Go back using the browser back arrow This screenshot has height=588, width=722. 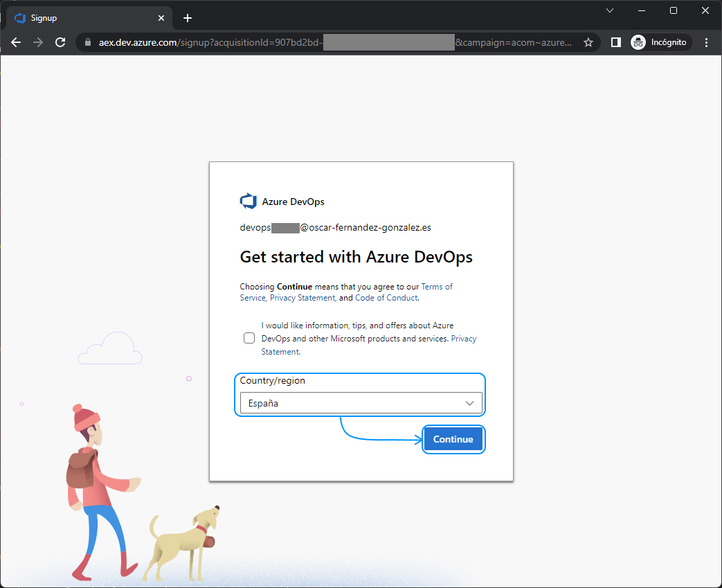(x=16, y=42)
